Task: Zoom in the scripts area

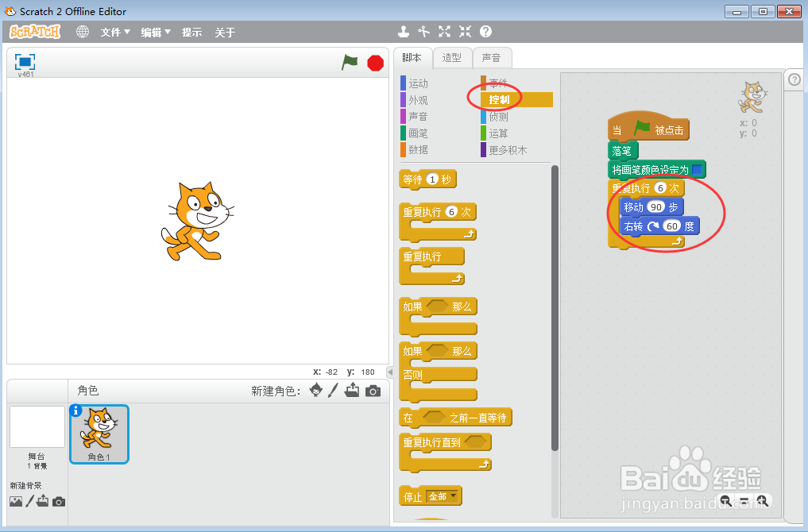Action: tap(763, 500)
